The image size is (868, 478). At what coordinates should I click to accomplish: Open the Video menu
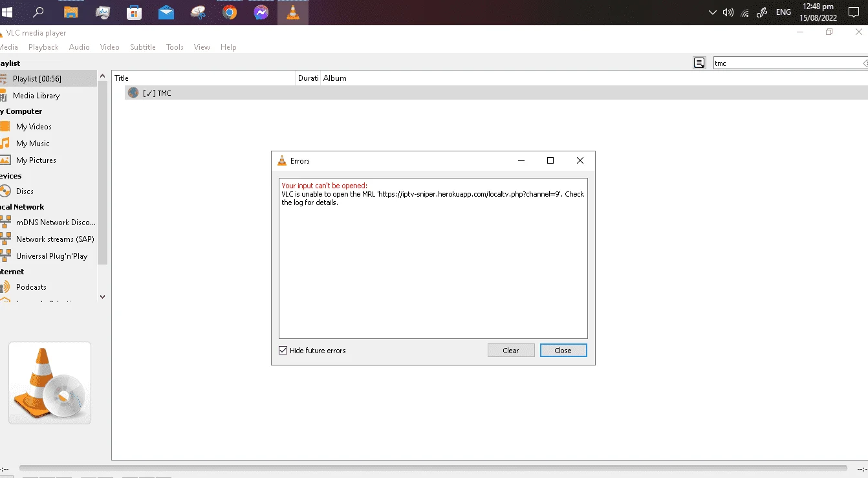[109, 47]
